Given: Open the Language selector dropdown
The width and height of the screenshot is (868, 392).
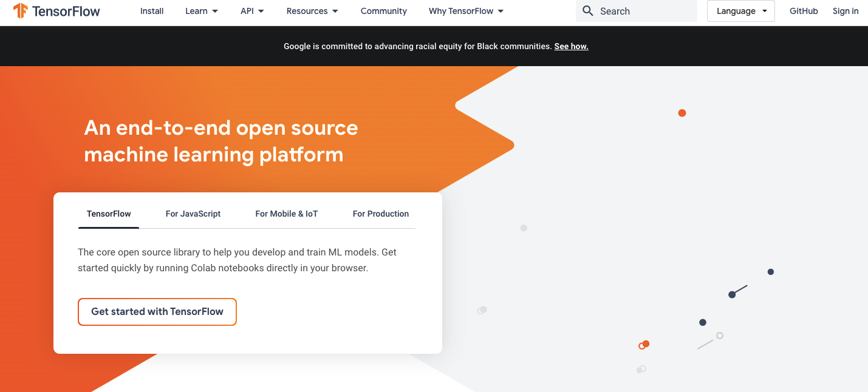Looking at the screenshot, I should 741,11.
